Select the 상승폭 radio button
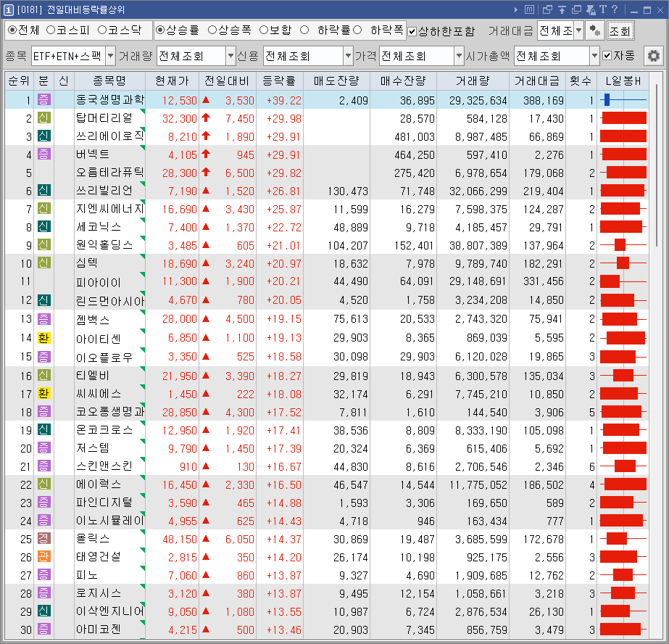The height and width of the screenshot is (644, 669). click(x=212, y=30)
